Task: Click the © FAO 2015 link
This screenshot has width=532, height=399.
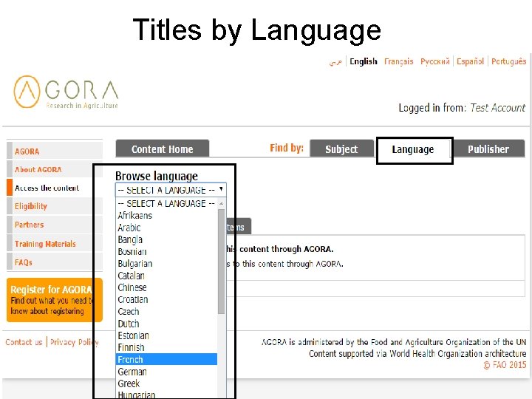Action: coord(505,365)
